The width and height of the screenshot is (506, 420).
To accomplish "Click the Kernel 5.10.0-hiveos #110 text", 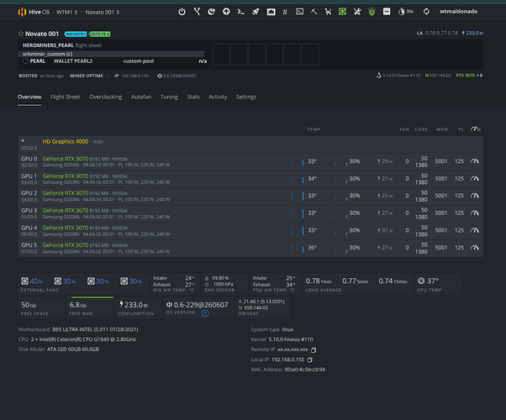I will 282,339.
